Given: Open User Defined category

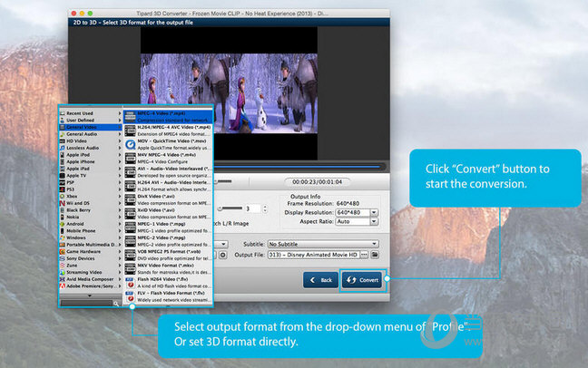Looking at the screenshot, I should 91,121.
